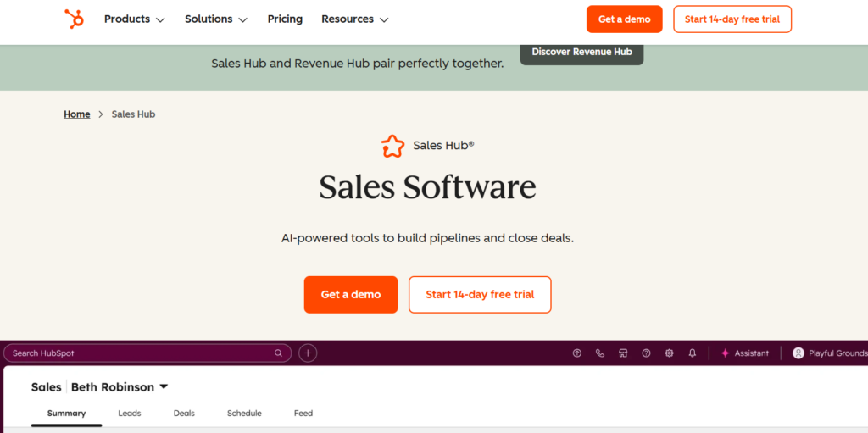Click the AI-powered tools tagline text
868x433 pixels.
point(427,239)
